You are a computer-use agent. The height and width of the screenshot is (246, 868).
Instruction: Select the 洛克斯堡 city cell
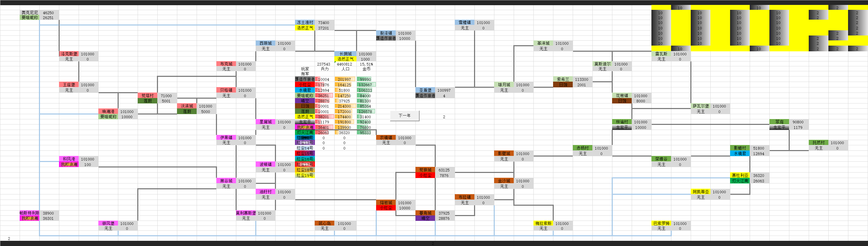coord(69,54)
